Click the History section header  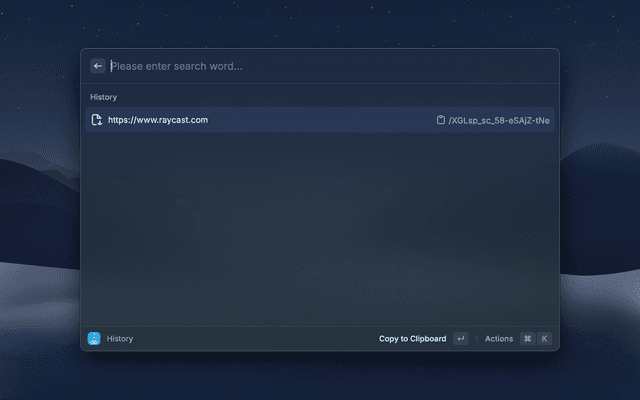click(x=103, y=97)
